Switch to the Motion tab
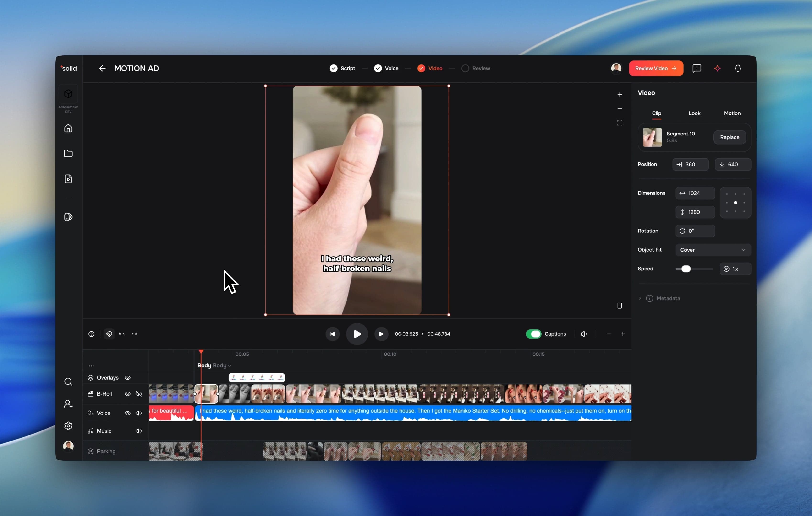Viewport: 812px width, 516px height. click(732, 113)
